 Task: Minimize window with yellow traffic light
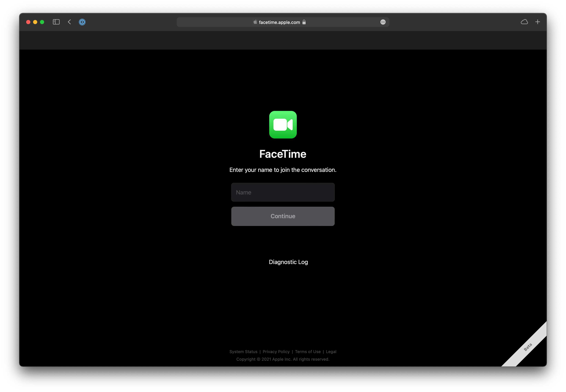[35, 22]
